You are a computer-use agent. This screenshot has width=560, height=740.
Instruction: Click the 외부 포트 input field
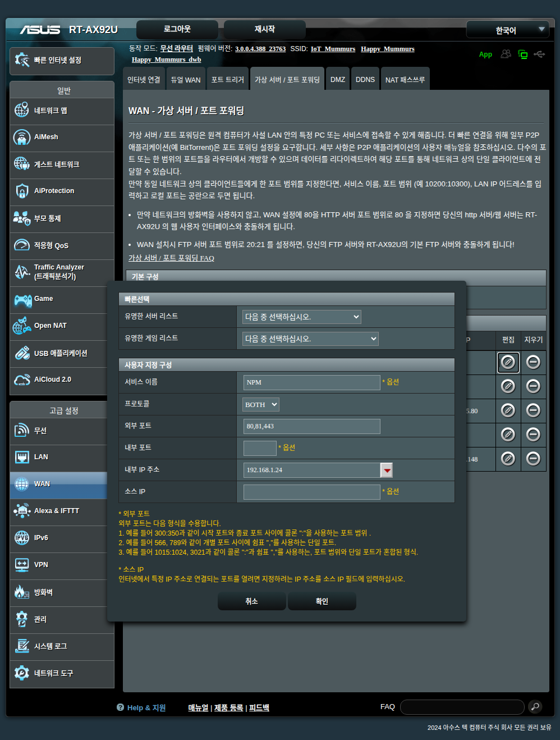[x=311, y=426]
